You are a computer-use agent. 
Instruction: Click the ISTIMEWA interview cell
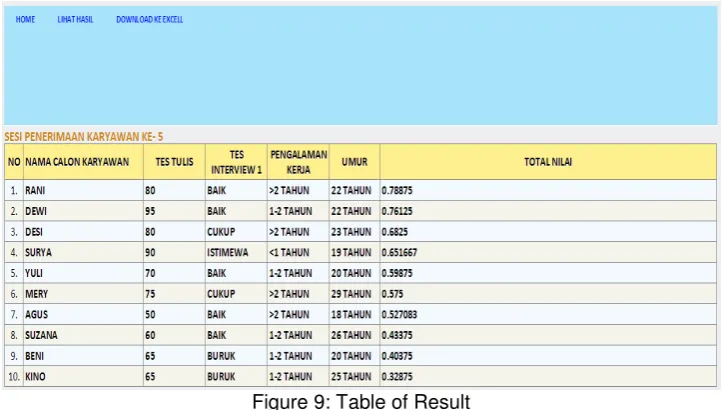236,253
